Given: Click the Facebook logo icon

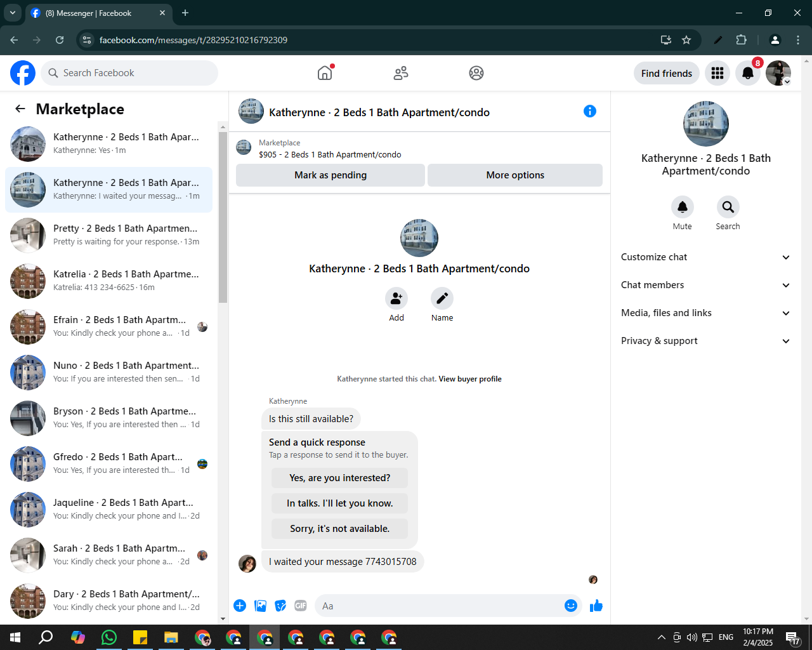Looking at the screenshot, I should [x=23, y=73].
